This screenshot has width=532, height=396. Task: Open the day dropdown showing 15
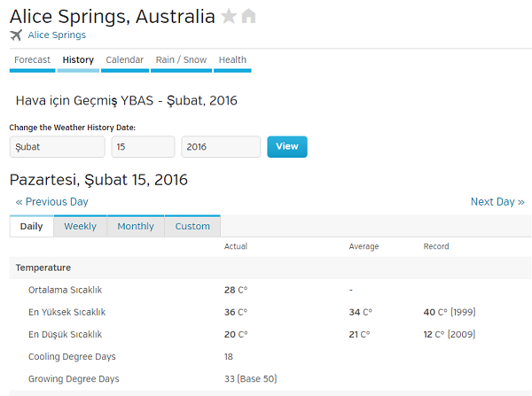[x=143, y=147]
